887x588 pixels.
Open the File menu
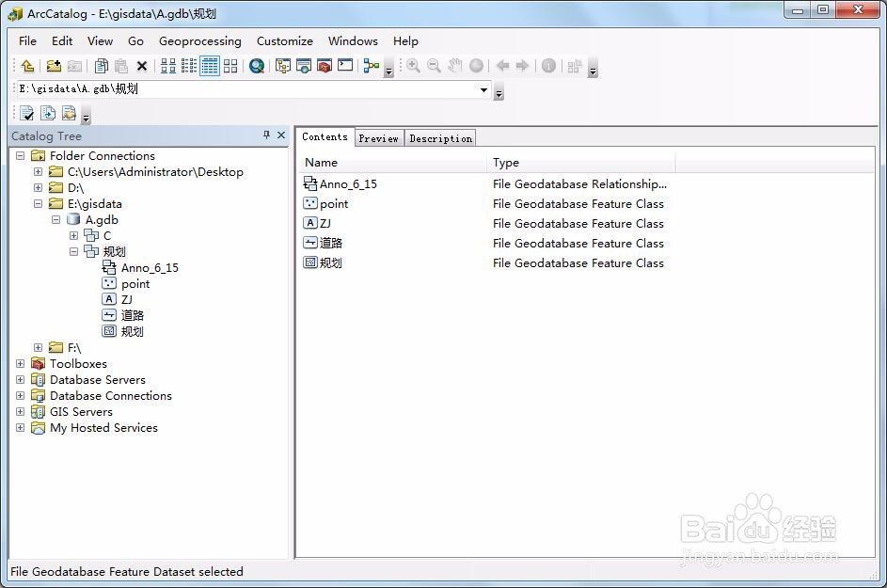[27, 40]
